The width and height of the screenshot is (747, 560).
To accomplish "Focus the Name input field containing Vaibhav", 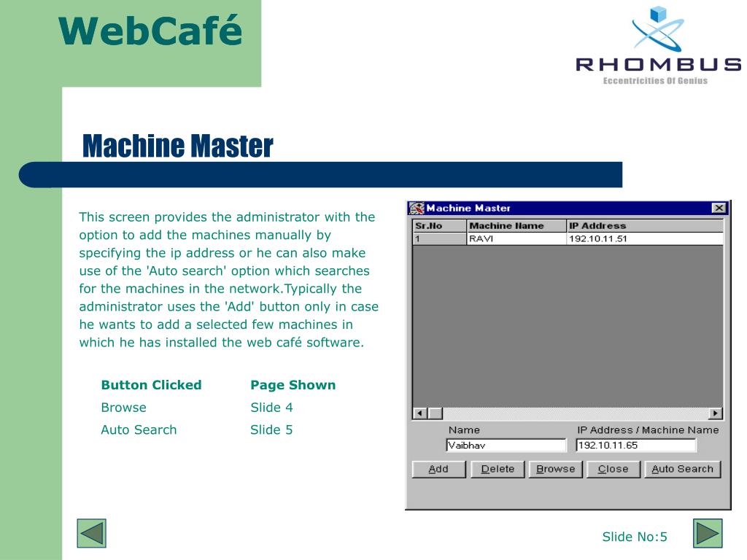I will (x=506, y=446).
